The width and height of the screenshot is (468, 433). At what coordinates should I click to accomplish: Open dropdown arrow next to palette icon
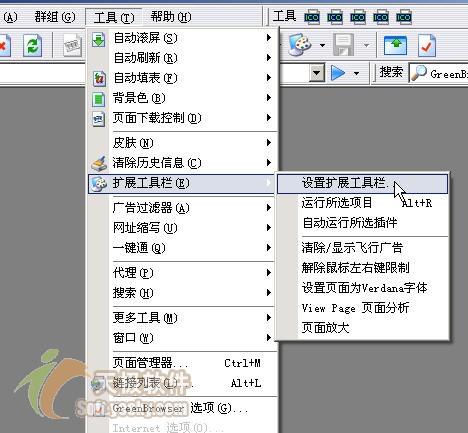pos(322,45)
